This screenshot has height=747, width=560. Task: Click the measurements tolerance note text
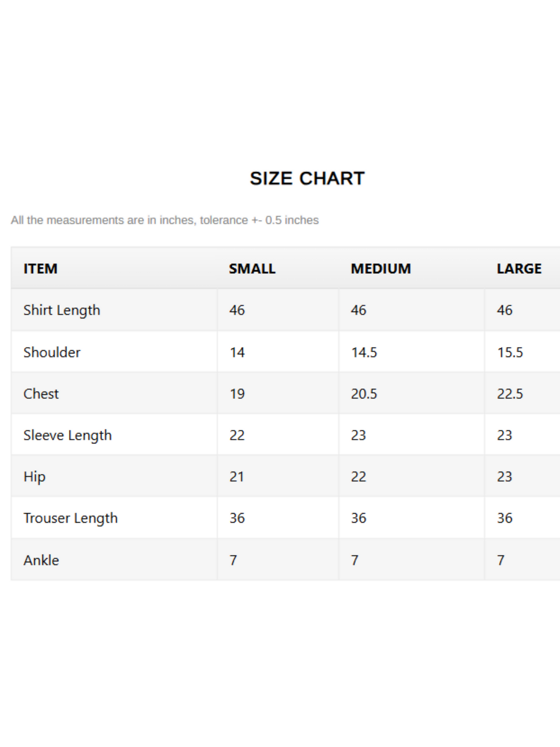click(x=165, y=220)
